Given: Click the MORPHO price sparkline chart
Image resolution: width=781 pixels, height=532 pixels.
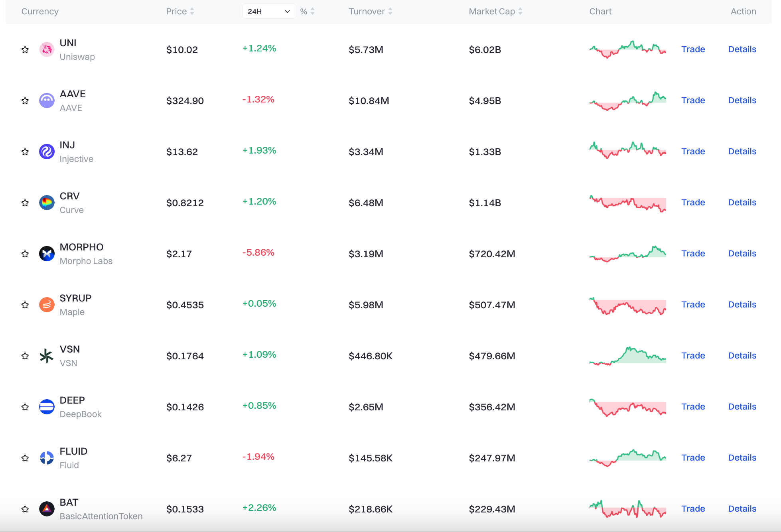Looking at the screenshot, I should coord(628,254).
